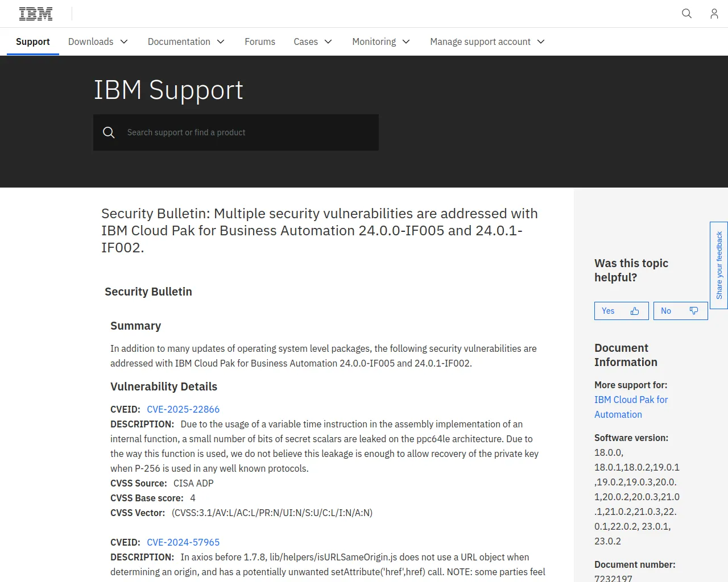
Task: Expand the Downloads chevron
Action: [124, 41]
